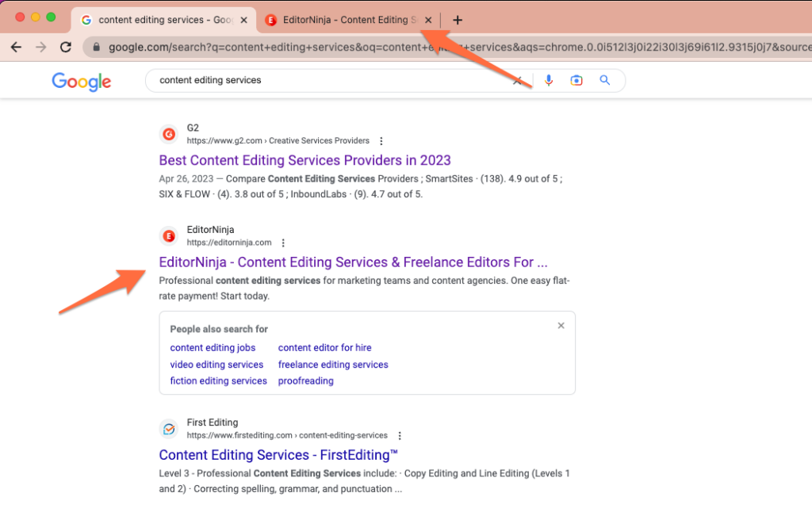This screenshot has height=516, width=812.
Task: Click the macOS green fullscreen button
Action: (51, 17)
